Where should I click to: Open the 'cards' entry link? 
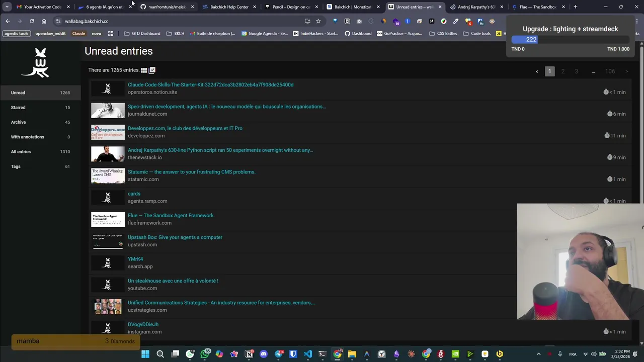click(134, 194)
